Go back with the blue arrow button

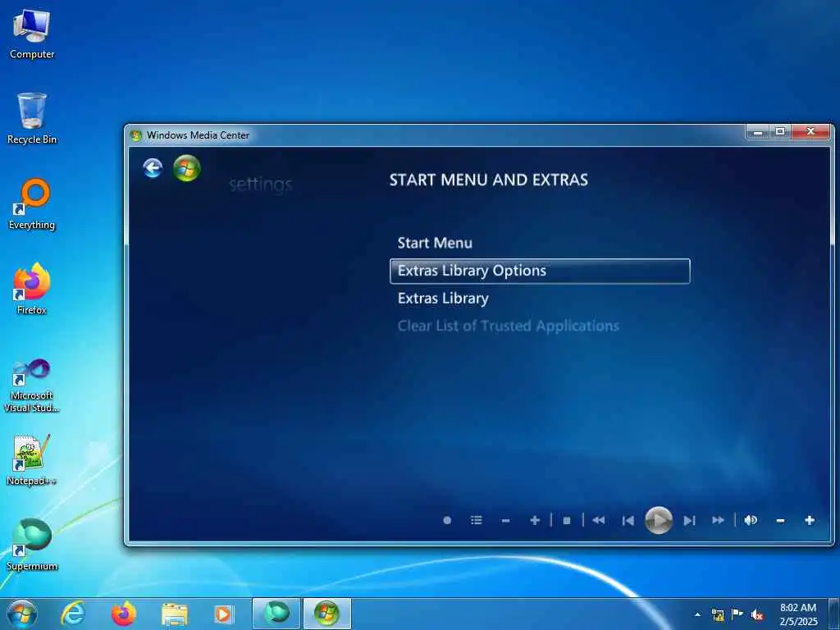[153, 168]
